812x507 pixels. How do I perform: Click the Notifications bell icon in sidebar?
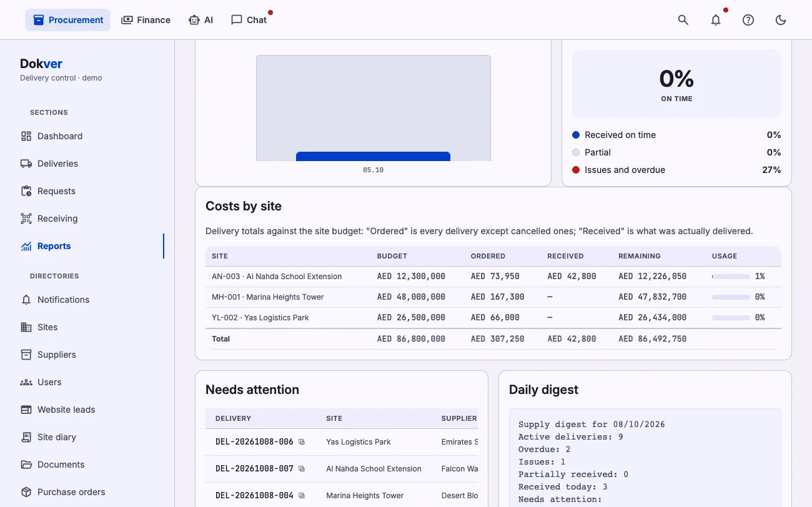click(26, 300)
